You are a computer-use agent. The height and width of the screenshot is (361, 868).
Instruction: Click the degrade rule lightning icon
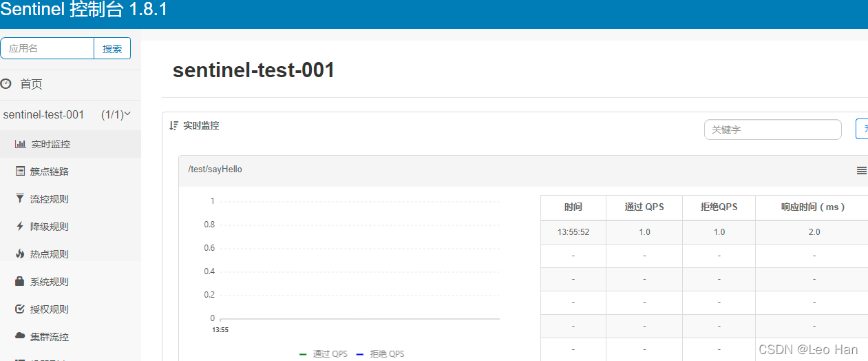pos(20,226)
